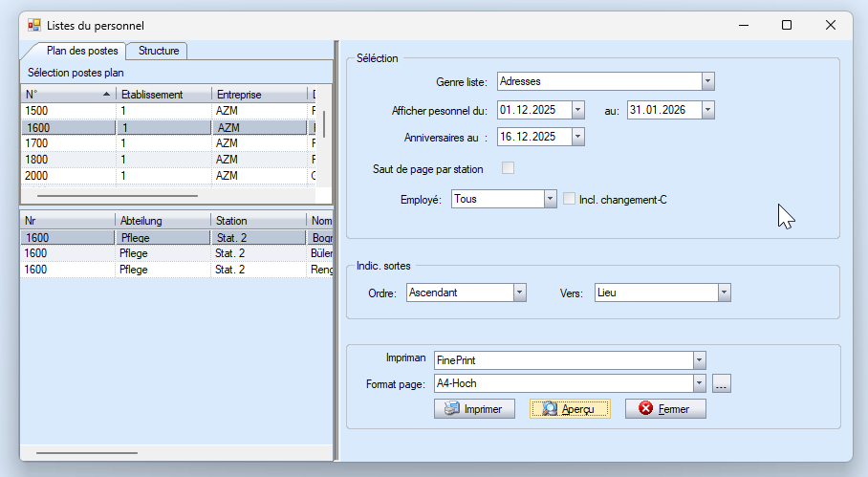Image resolution: width=868 pixels, height=477 pixels.
Task: Open calendar for Anniversaires au date
Action: pos(577,137)
